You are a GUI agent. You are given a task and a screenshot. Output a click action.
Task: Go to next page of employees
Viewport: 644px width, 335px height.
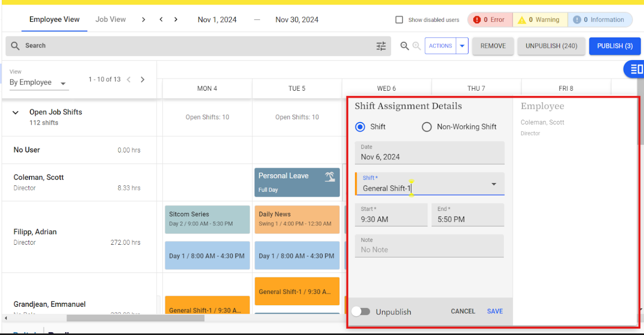(x=143, y=79)
